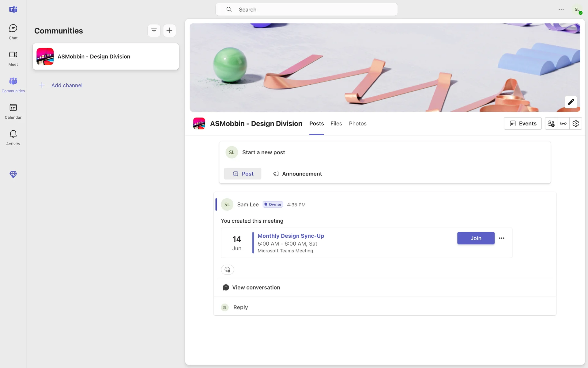
Task: Open Settings and more ellipsis menu
Action: 561,10
